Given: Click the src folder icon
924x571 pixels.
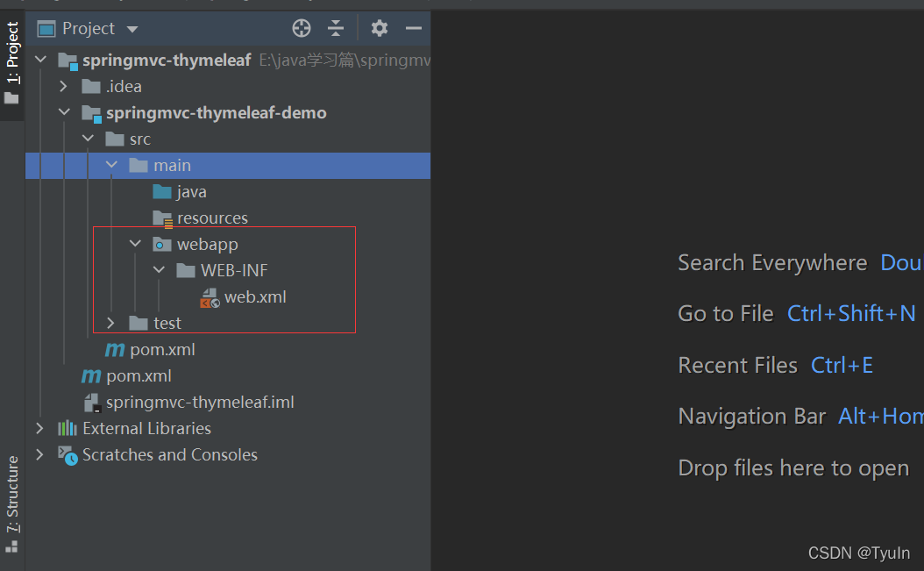Looking at the screenshot, I should (114, 139).
